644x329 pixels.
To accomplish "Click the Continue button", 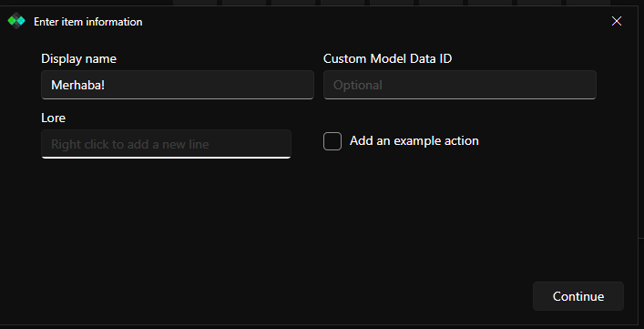I will point(578,296).
